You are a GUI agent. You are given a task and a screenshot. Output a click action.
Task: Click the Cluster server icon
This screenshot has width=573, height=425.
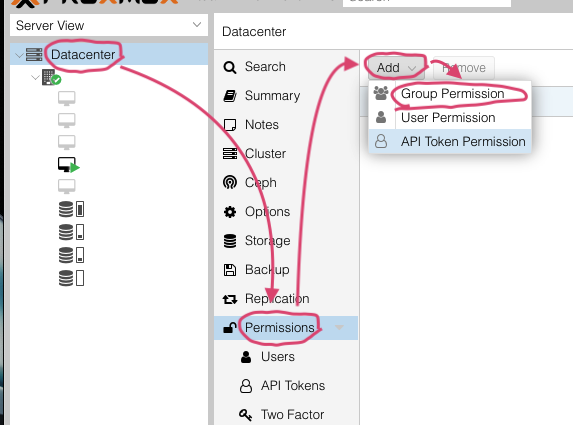pos(230,153)
